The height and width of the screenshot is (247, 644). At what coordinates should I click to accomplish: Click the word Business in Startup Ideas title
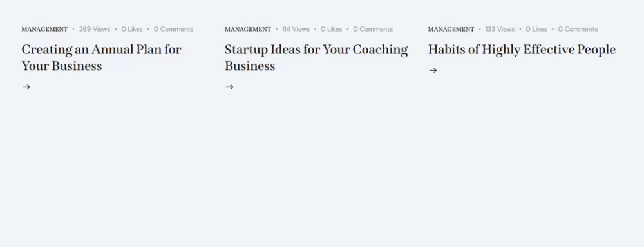250,66
